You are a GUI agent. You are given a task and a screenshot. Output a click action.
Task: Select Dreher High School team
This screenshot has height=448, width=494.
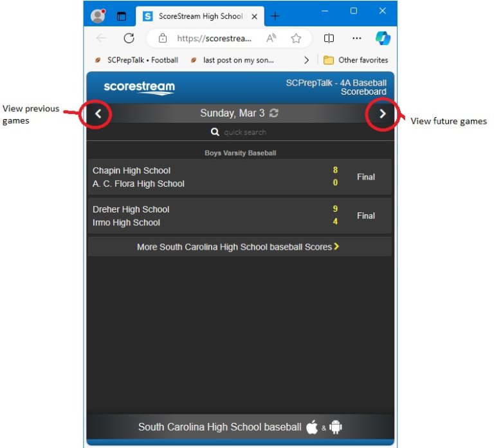[131, 209]
